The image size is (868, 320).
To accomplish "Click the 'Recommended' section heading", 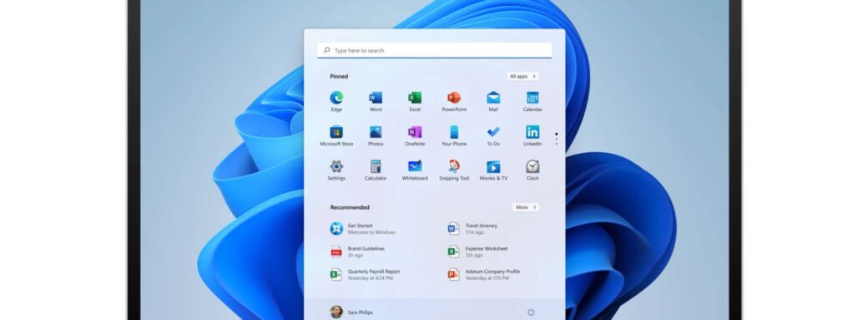I will (x=350, y=207).
